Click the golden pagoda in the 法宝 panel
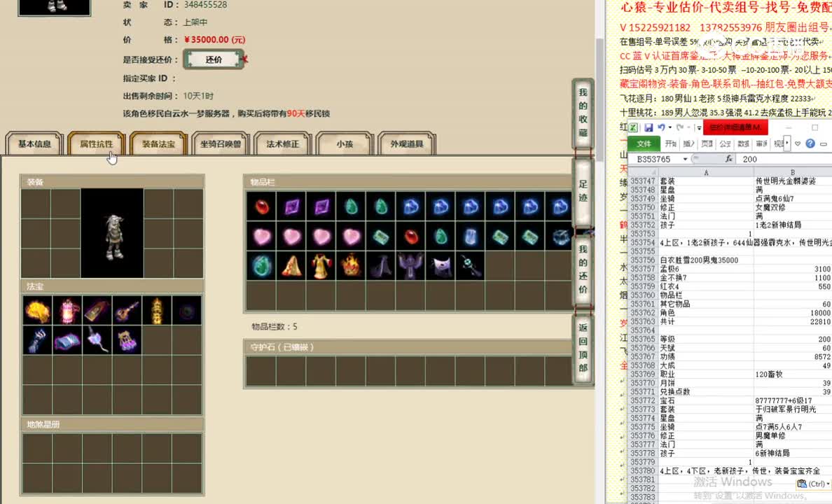This screenshot has height=504, width=832. point(158,310)
